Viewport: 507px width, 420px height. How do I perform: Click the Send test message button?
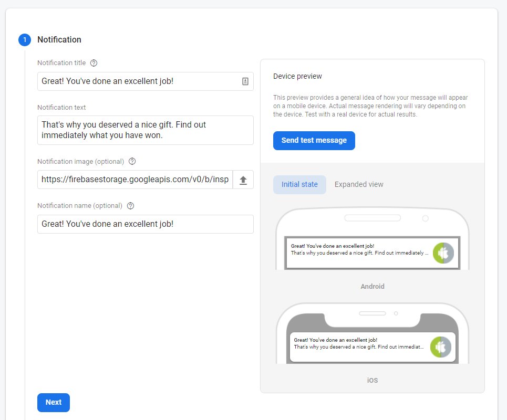pyautogui.click(x=314, y=141)
